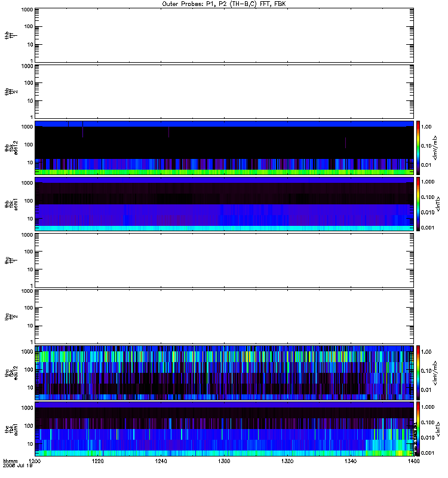Click the 1240 time axis label

tap(161, 461)
